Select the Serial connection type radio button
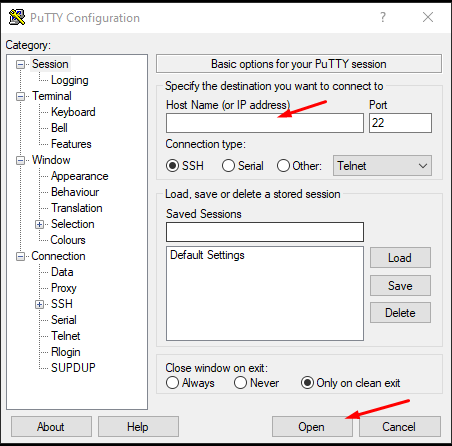Screen dimensions: 452x446 pyautogui.click(x=228, y=166)
